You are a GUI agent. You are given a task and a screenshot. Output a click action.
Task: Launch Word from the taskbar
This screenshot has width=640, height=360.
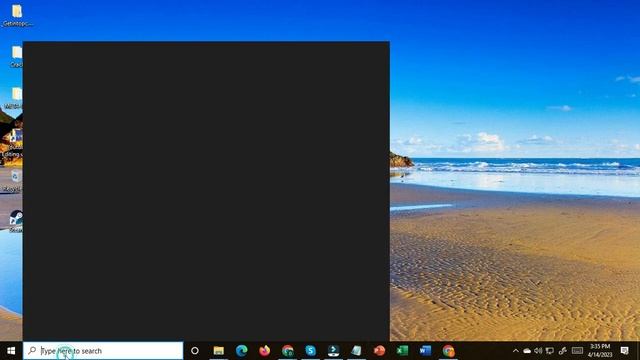click(425, 351)
